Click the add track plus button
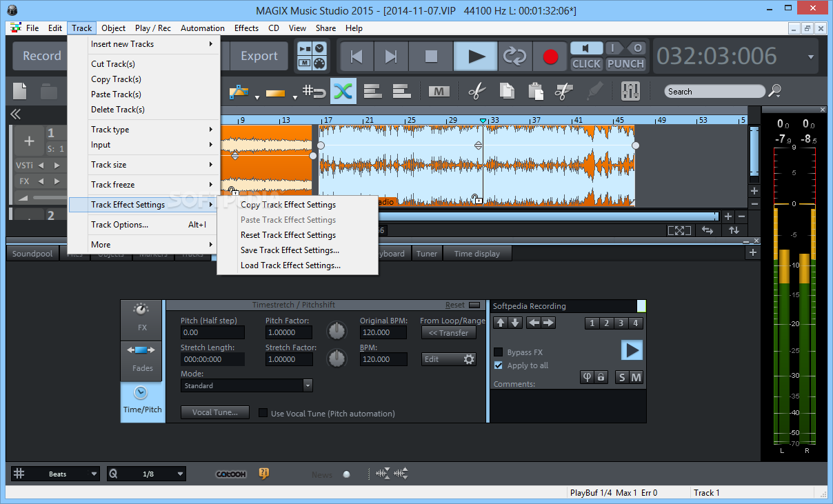Viewport: 833px width, 504px height. point(29,141)
